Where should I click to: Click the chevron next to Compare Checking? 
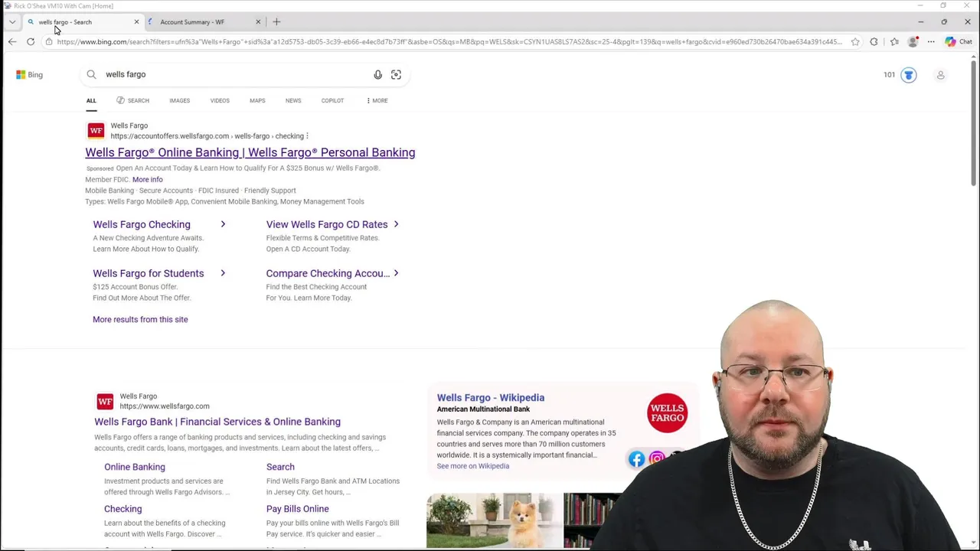396,273
